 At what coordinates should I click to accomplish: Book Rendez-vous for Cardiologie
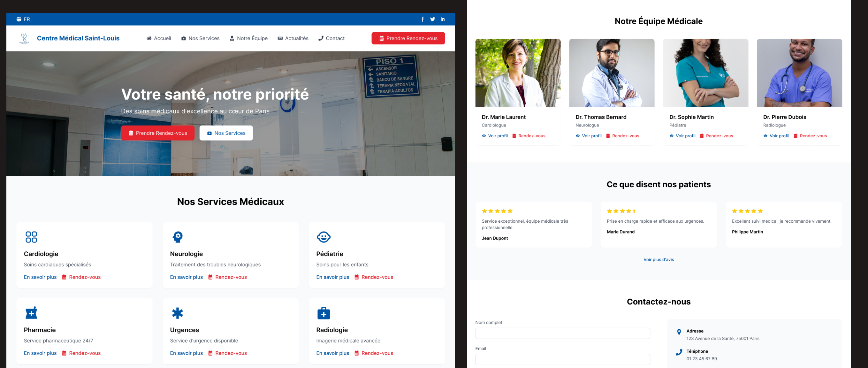click(81, 277)
